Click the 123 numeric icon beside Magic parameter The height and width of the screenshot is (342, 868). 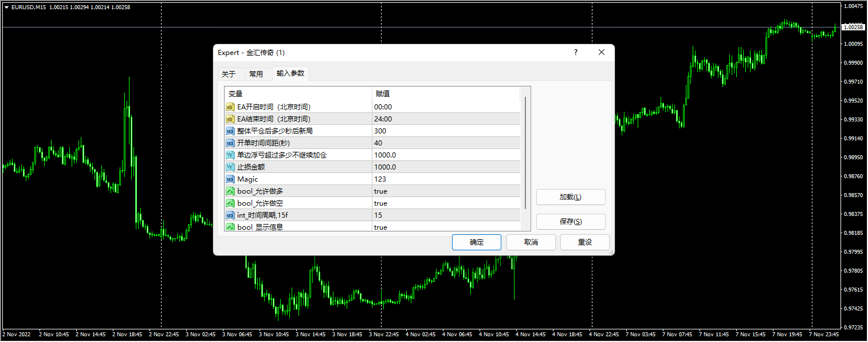[230, 179]
